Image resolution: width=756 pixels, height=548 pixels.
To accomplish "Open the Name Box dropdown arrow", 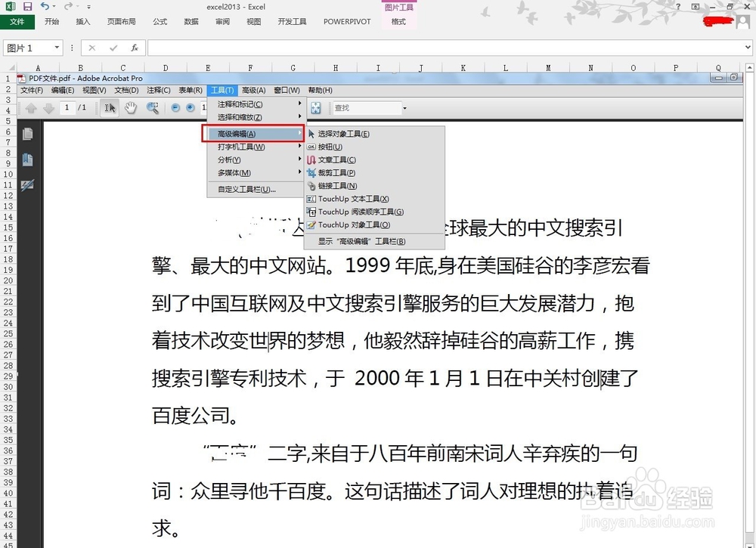I will [x=57, y=47].
